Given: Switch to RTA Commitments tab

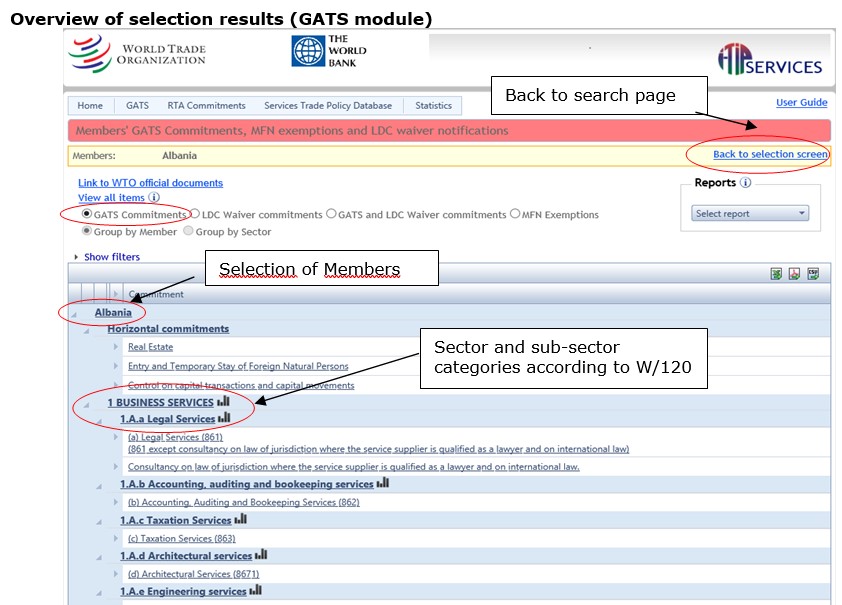Looking at the screenshot, I should (x=206, y=106).
